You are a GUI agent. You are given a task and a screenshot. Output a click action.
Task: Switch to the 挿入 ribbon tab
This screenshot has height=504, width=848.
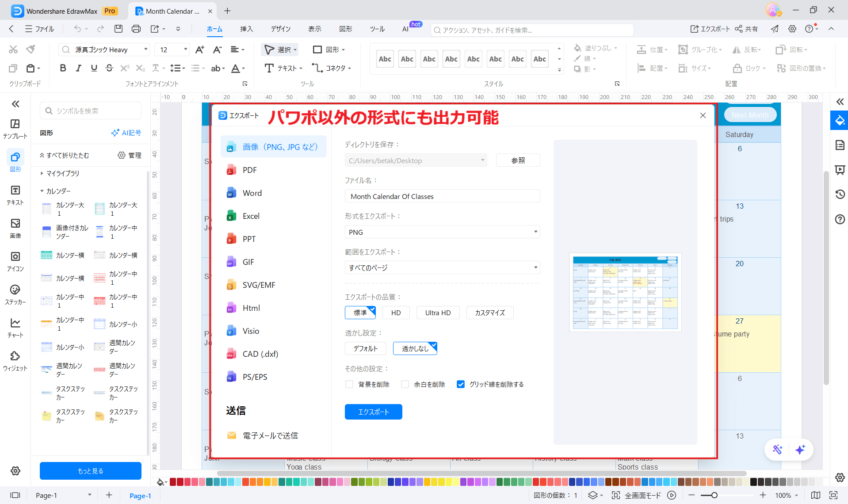(246, 29)
